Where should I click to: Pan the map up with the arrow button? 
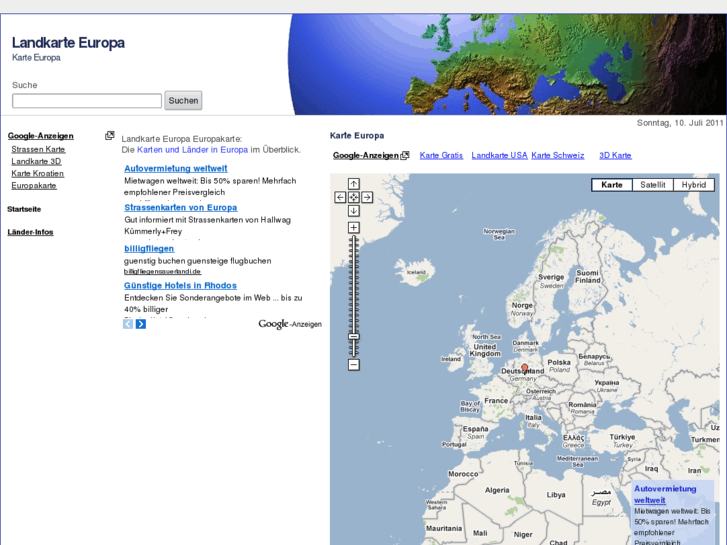coord(354,184)
